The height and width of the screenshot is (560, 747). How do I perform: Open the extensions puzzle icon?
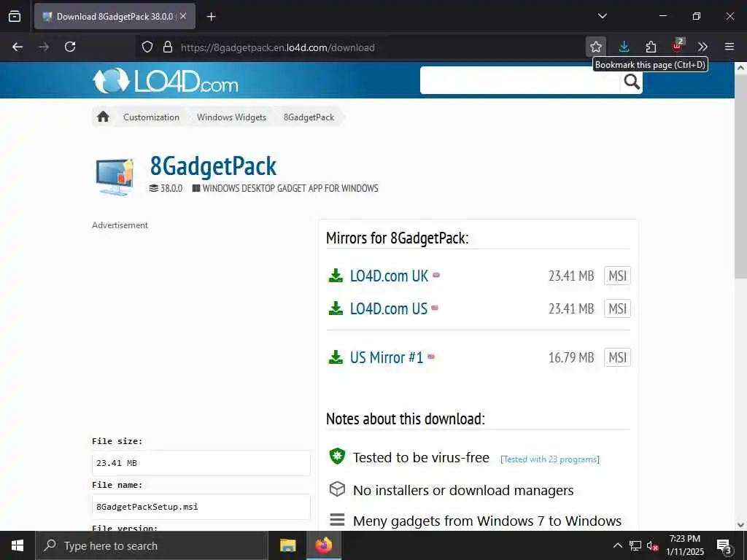(651, 47)
